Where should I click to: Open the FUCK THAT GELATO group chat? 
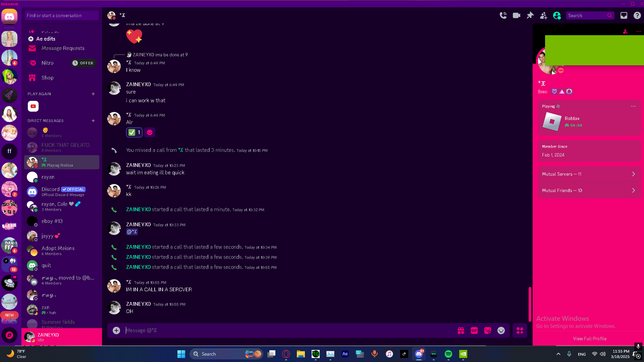coord(62,147)
